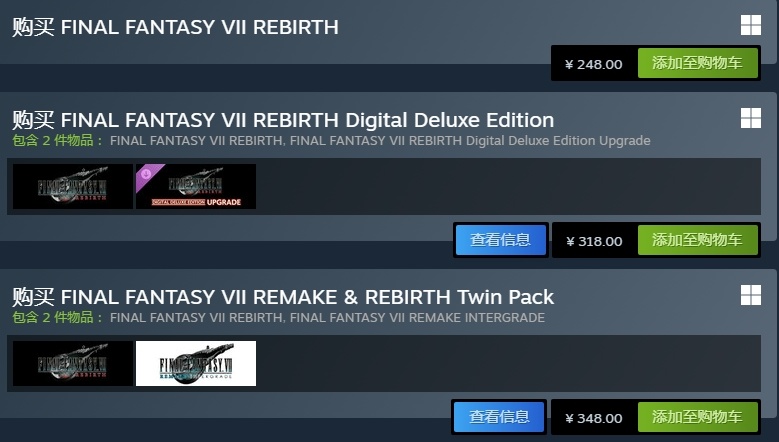779x442 pixels.
Task: Click Digital Deluxe Edition Upgrade item text
Action: click(x=470, y=141)
